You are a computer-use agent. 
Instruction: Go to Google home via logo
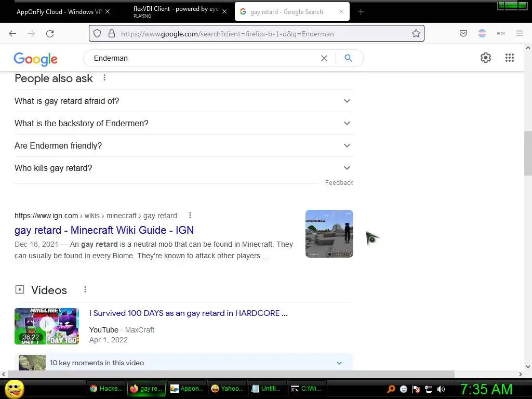tap(36, 59)
